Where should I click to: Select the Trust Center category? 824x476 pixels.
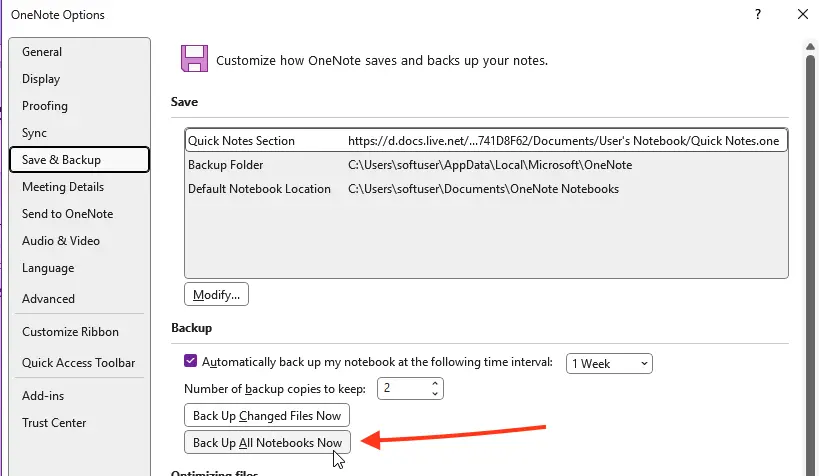pos(54,423)
